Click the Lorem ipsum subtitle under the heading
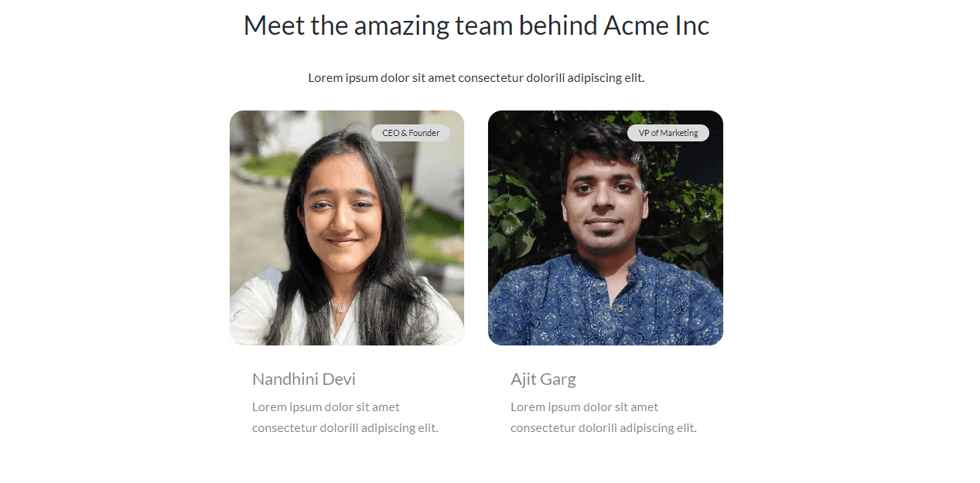The width and height of the screenshot is (980, 483). point(476,77)
